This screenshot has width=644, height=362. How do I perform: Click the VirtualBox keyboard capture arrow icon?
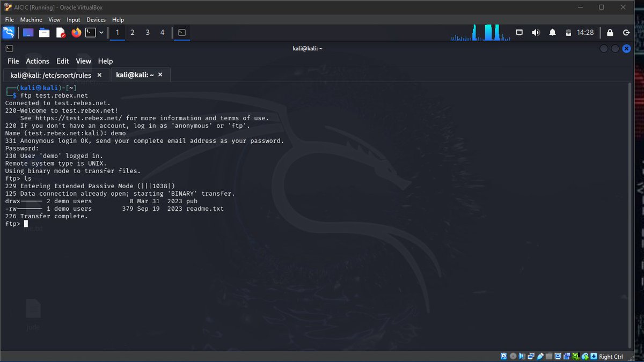594,356
